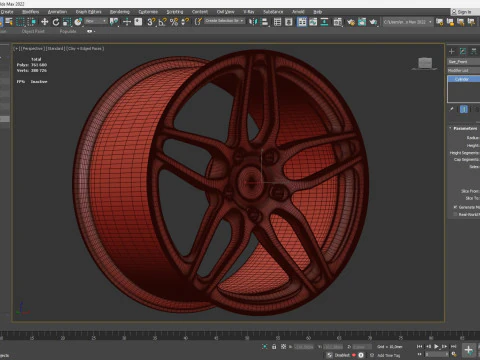Click the Render Production teapot icon

[373, 22]
